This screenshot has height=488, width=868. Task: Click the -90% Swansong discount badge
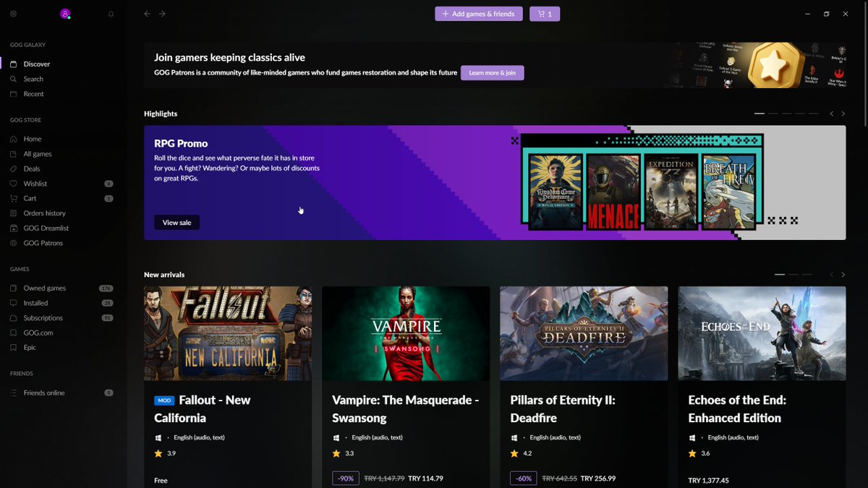coord(345,479)
